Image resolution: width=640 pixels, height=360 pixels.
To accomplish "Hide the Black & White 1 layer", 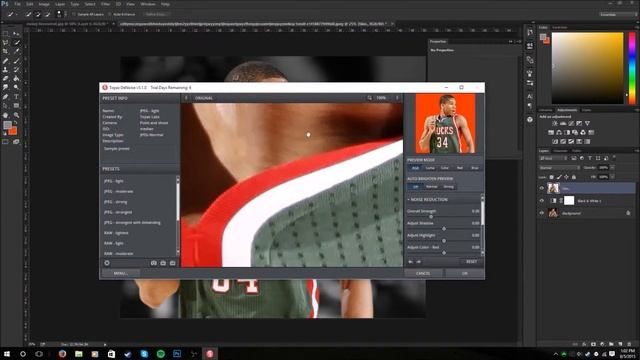I will [x=542, y=200].
